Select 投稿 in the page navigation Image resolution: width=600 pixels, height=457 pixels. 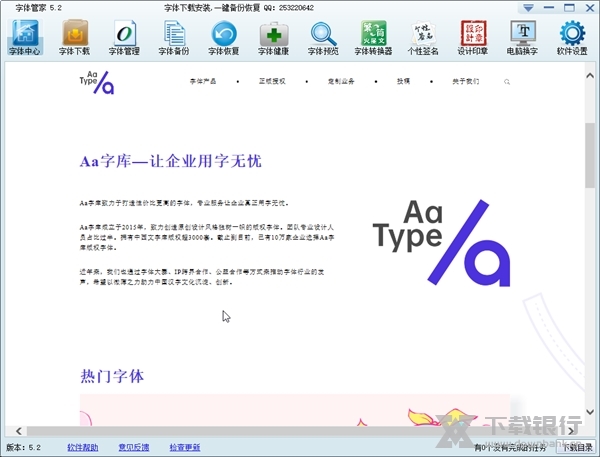(403, 81)
